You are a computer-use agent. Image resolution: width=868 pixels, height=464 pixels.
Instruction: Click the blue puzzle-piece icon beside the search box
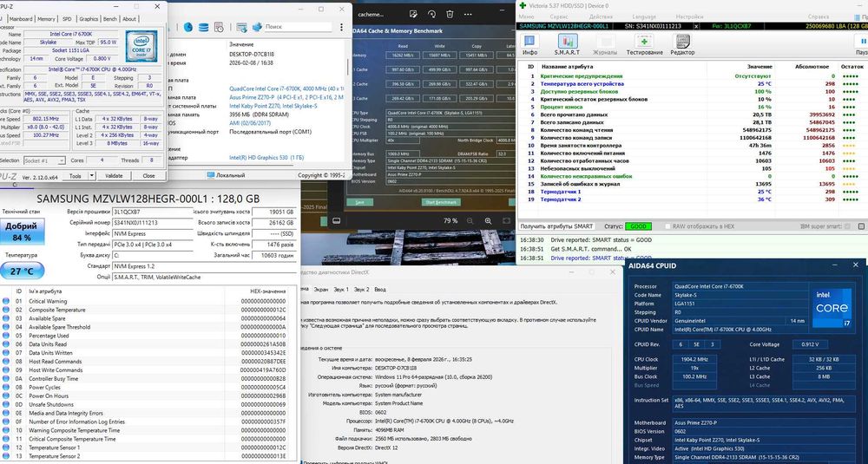(x=256, y=27)
